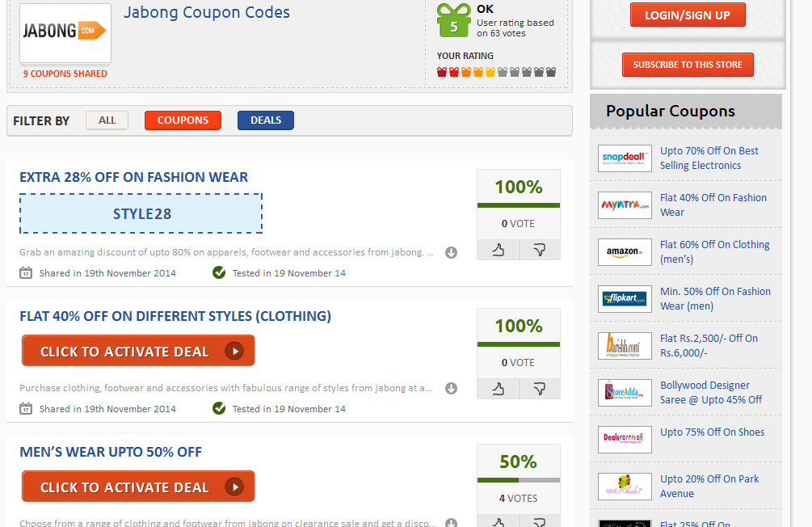Viewport: 812px width, 527px height.
Task: Click the 100% rating bar of Extra 28% Off coupon
Action: pyautogui.click(x=519, y=205)
